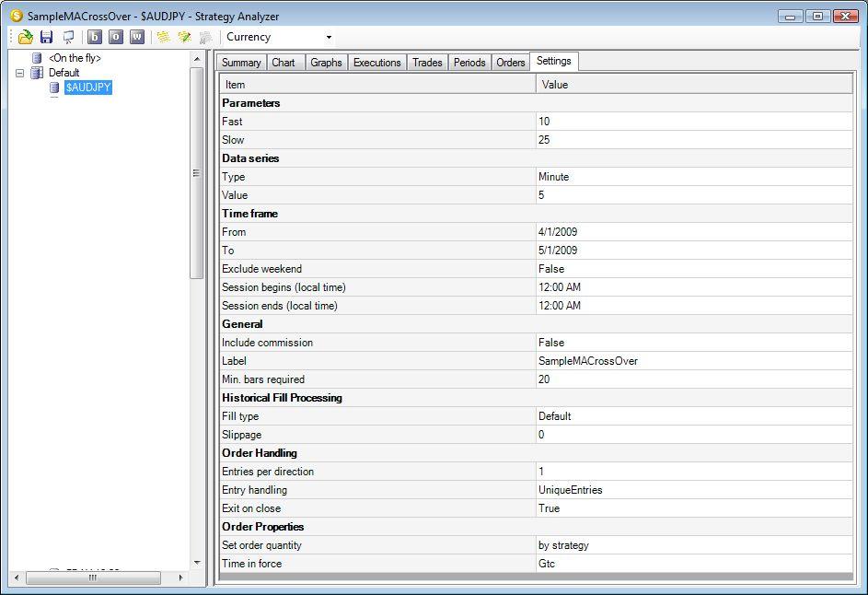Click the Min. bars required value 20
868x595 pixels.
point(694,379)
